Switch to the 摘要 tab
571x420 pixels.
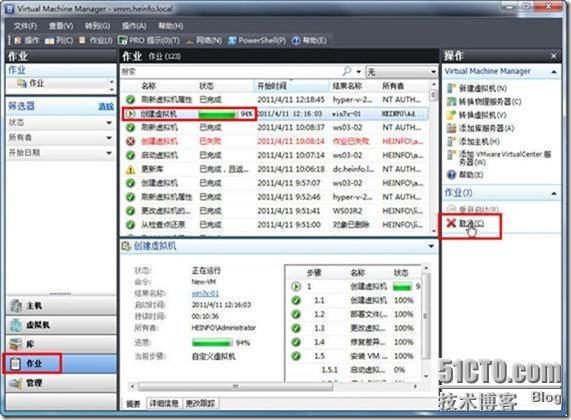(133, 404)
